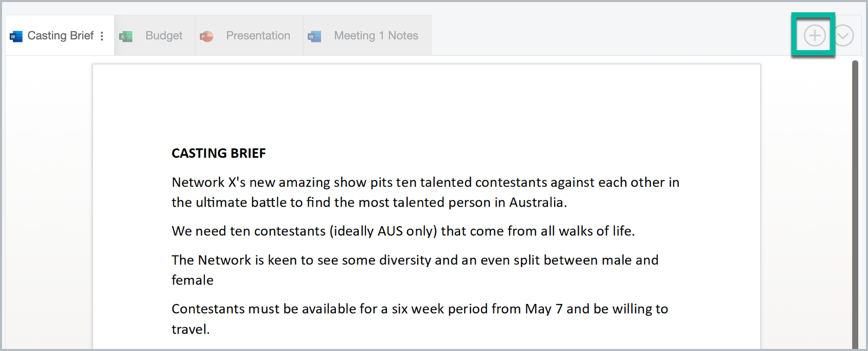868x351 pixels.
Task: Select the Meeting 1 Notes tab
Action: [368, 35]
